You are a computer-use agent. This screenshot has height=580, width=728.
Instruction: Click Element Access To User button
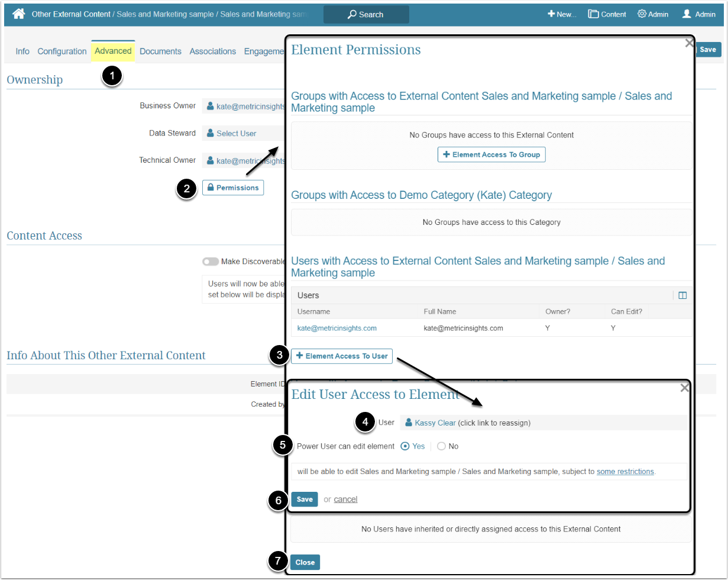point(342,356)
